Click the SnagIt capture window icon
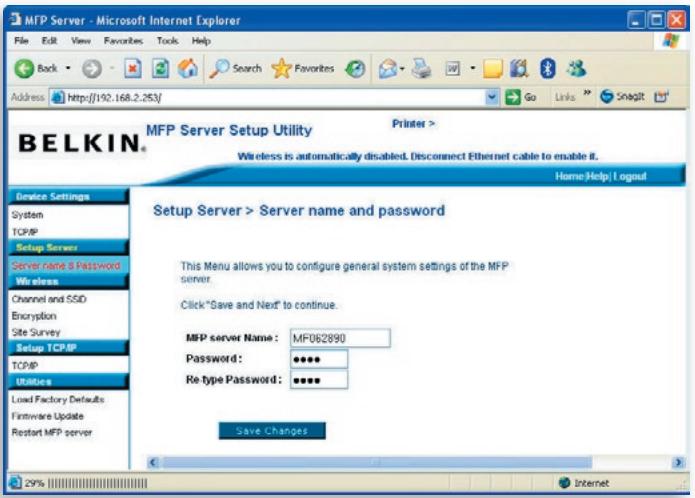 661,97
